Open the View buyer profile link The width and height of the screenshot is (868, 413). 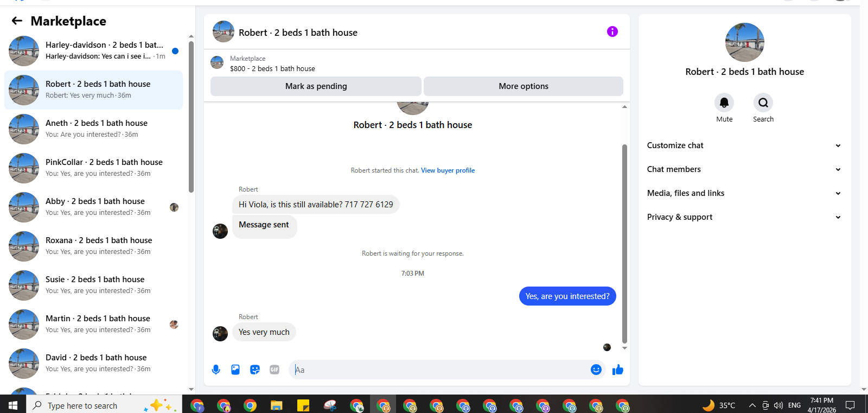click(448, 170)
